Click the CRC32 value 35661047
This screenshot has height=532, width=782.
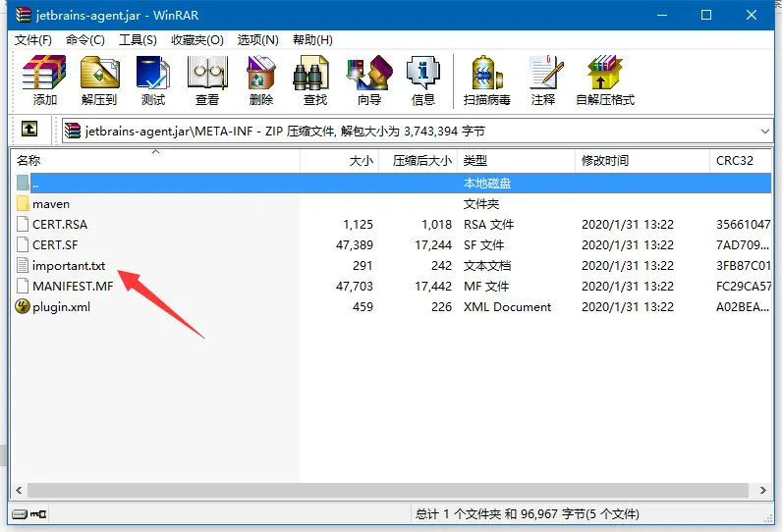743,224
